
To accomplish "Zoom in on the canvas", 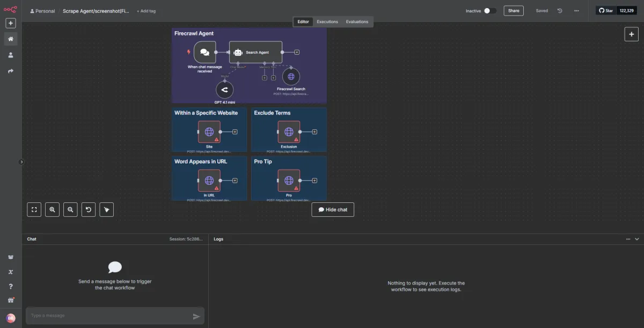I will 52,210.
